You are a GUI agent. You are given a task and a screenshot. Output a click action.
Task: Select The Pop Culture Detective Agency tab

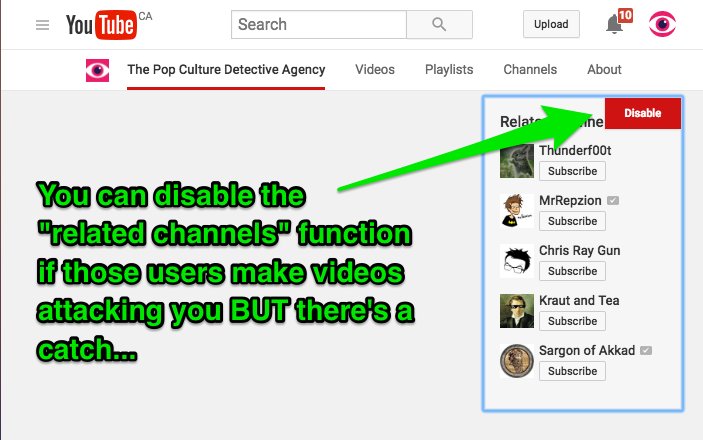(226, 70)
